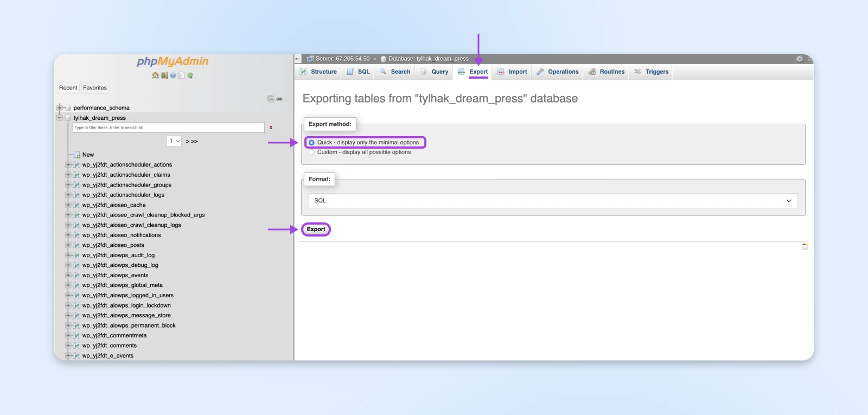The image size is (868, 415).
Task: Open the navigation panel settings page icon
Action: click(181, 75)
